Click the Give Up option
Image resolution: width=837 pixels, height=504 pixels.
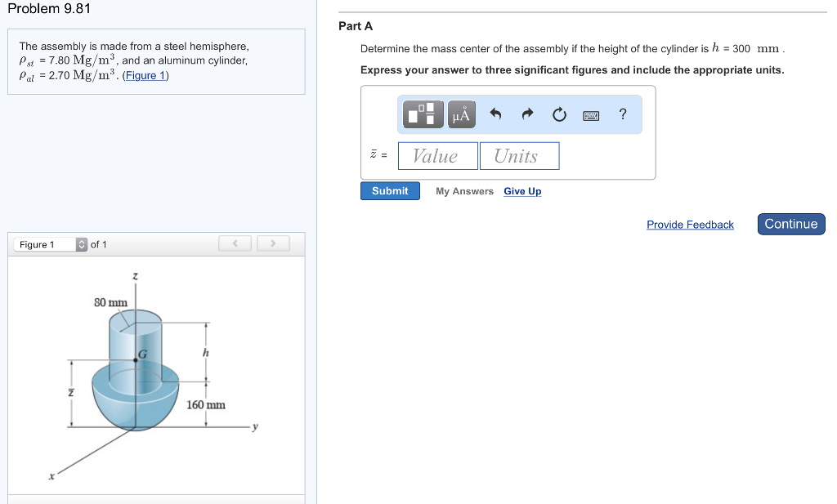521,191
